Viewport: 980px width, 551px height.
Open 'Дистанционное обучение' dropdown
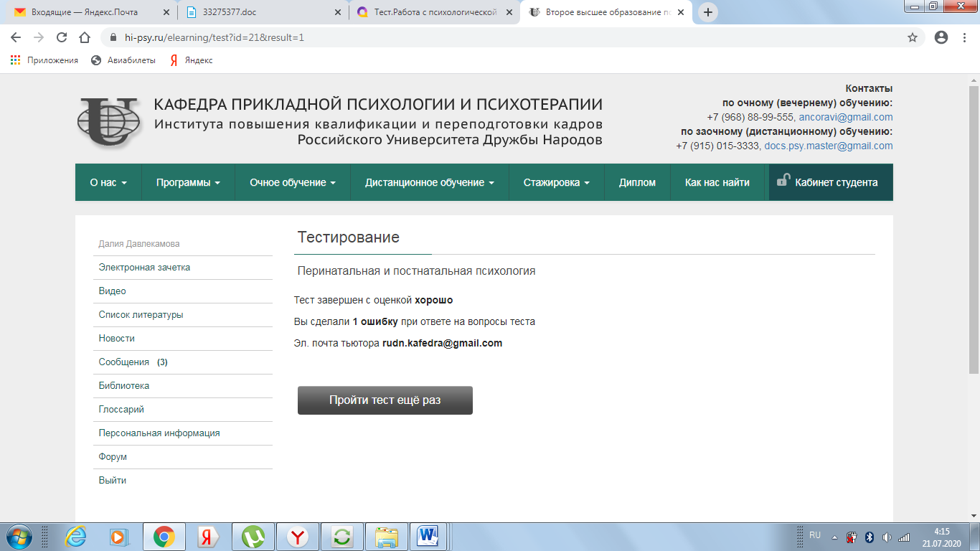coord(429,182)
